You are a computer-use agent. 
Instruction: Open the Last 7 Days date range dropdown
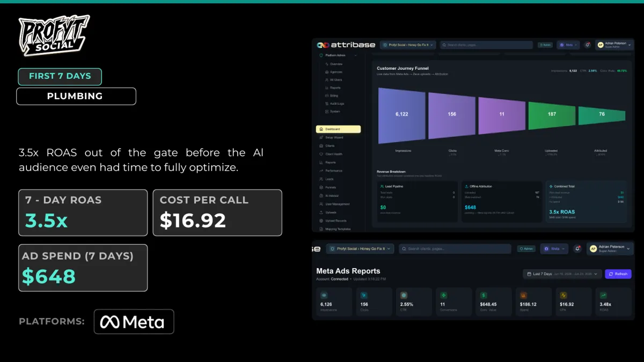(562, 274)
